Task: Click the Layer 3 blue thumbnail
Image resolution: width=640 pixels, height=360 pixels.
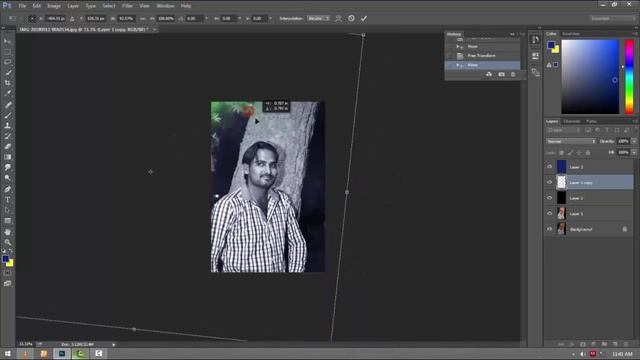Action: [562, 167]
